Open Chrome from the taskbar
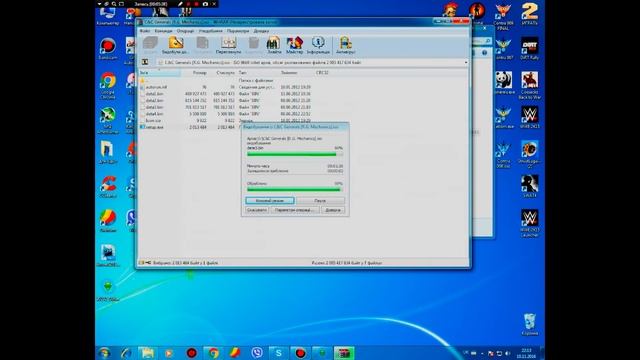Screen dimensions: 640x360 (213, 353)
